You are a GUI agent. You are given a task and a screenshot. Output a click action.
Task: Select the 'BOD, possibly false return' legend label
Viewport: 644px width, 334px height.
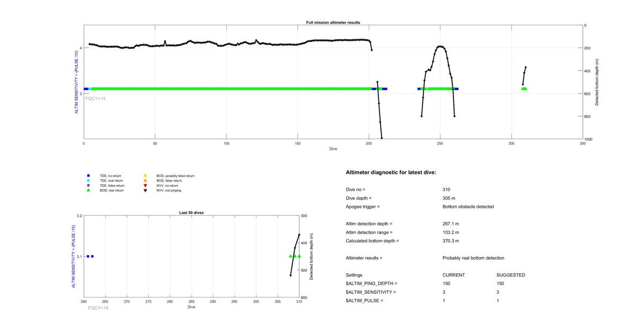point(175,176)
